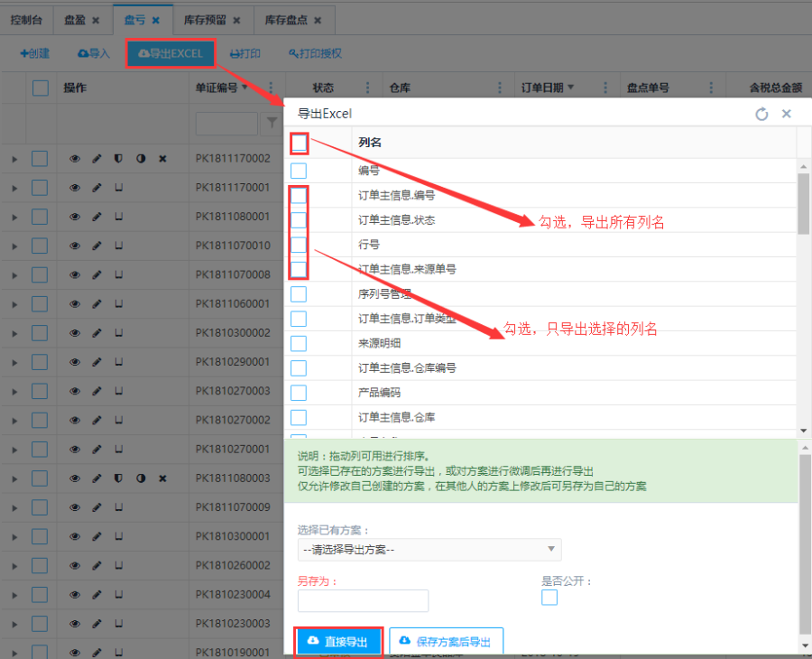Enable the 是否公开 checkbox
The width and height of the screenshot is (812, 659).
tap(549, 598)
